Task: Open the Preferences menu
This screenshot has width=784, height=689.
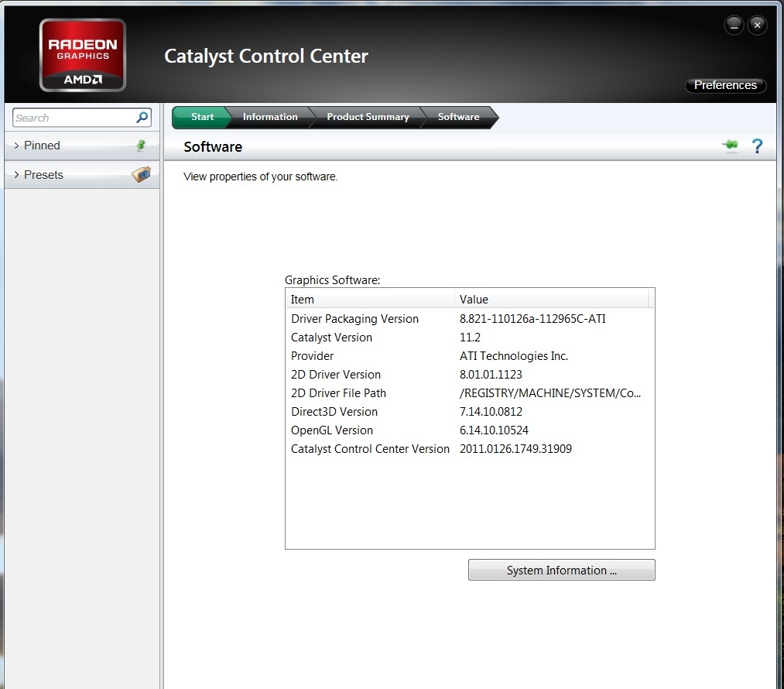Action: [x=725, y=85]
